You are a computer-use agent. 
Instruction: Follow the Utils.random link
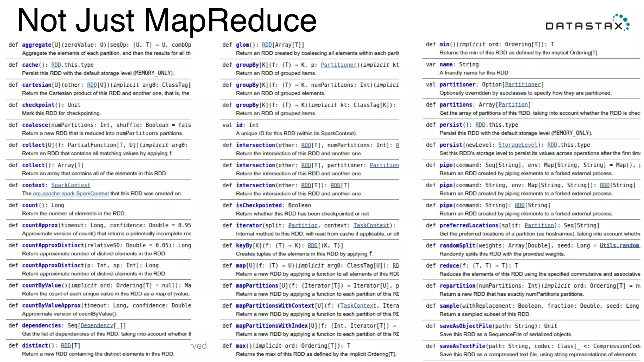(619, 245)
